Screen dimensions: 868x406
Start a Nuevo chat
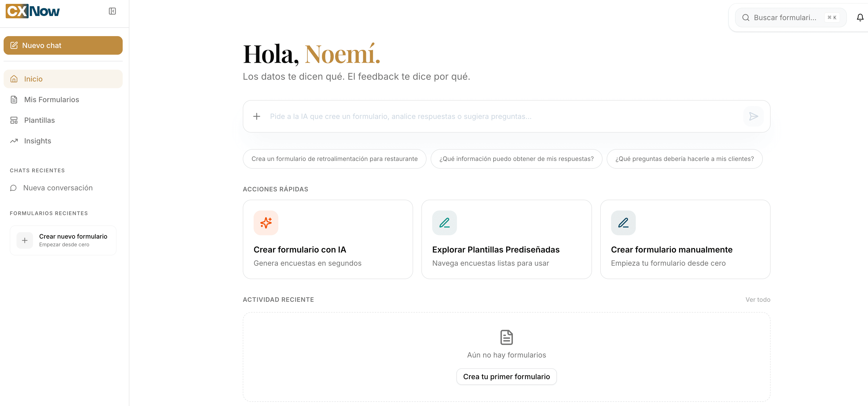63,45
